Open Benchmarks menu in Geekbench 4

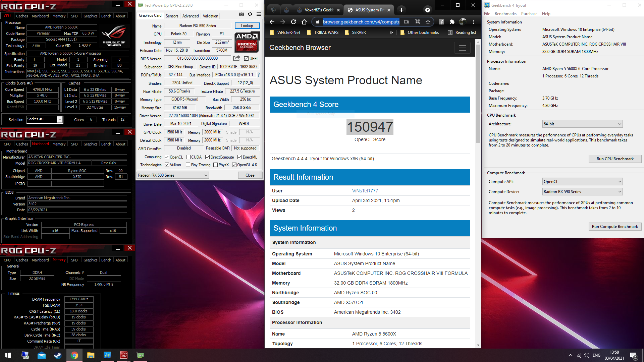(x=505, y=14)
